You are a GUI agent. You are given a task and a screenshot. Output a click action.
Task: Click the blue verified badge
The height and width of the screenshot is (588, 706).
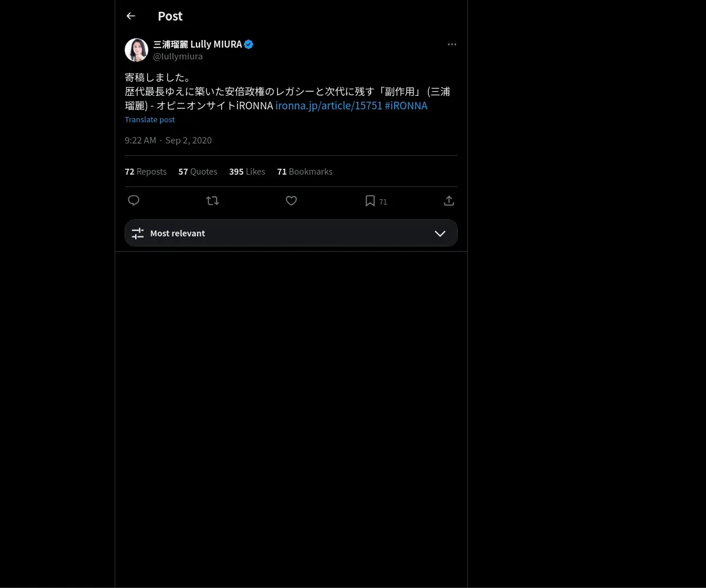click(249, 45)
